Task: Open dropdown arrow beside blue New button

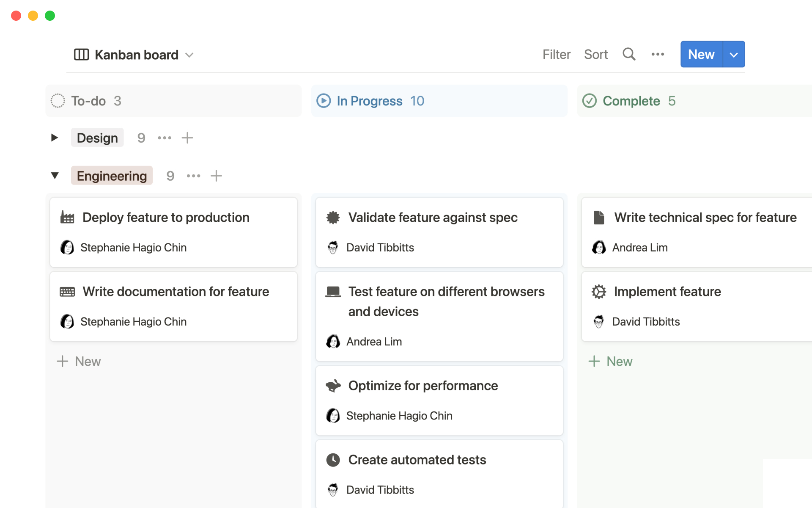Action: (x=734, y=55)
